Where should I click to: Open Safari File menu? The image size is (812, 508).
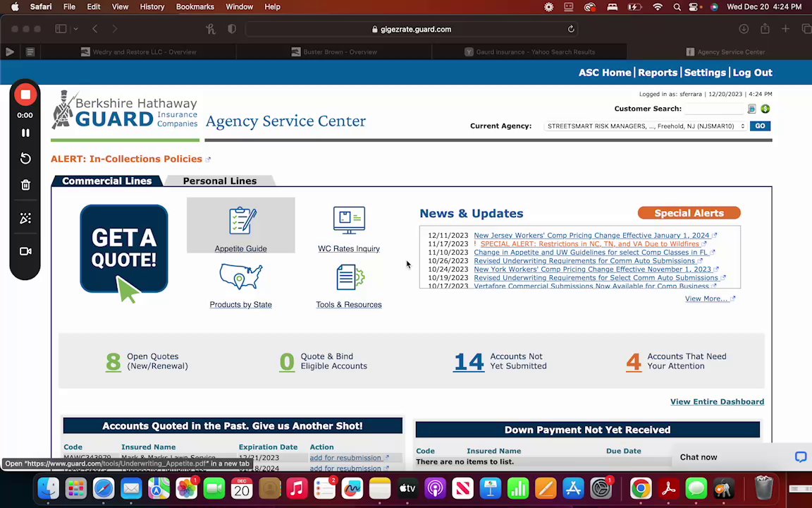tap(69, 7)
